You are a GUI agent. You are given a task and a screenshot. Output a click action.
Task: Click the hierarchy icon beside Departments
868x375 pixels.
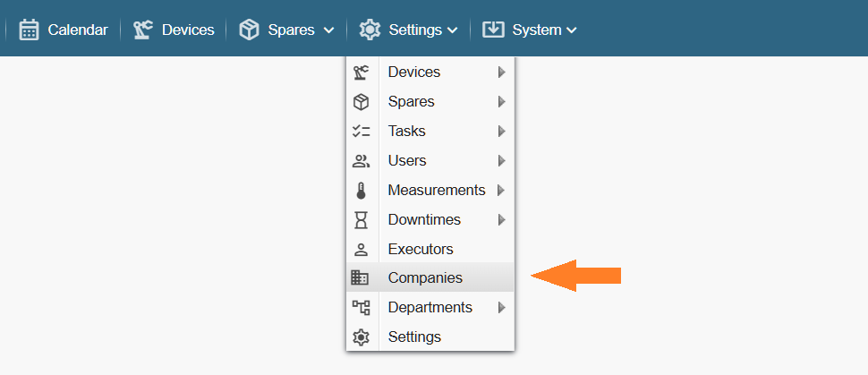point(362,307)
